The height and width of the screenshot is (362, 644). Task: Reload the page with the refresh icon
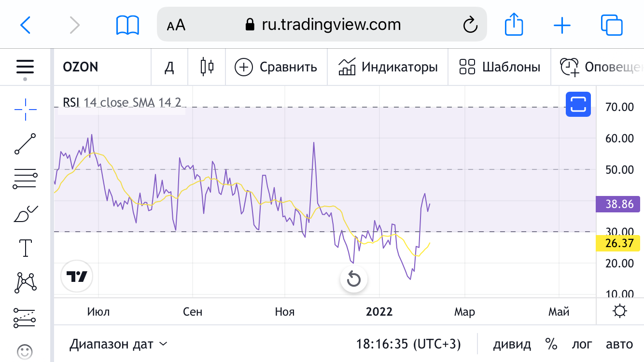click(x=470, y=25)
